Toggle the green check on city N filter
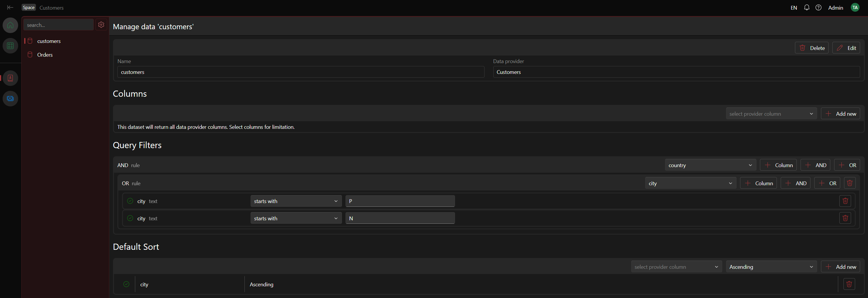The image size is (868, 298). click(x=130, y=218)
